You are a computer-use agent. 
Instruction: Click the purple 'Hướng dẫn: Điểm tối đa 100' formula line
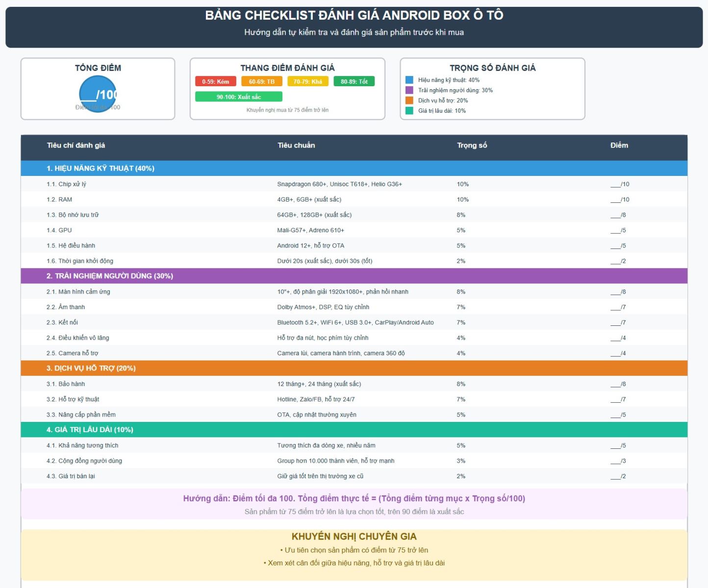click(354, 498)
